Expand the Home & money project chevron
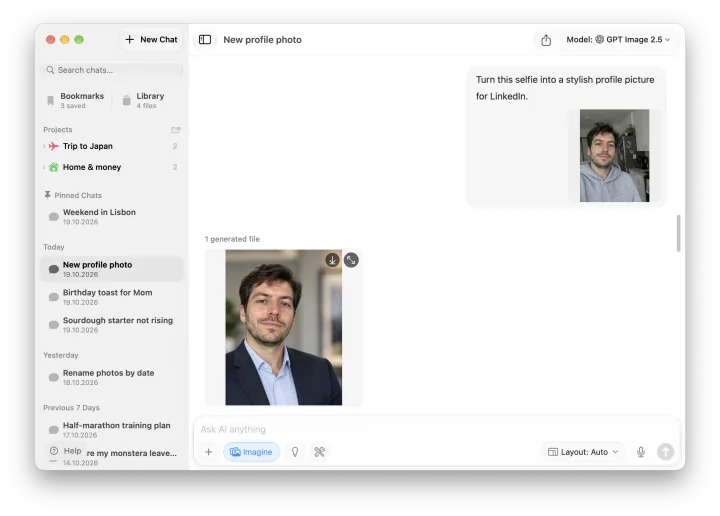This screenshot has height=516, width=720. pyautogui.click(x=44, y=167)
